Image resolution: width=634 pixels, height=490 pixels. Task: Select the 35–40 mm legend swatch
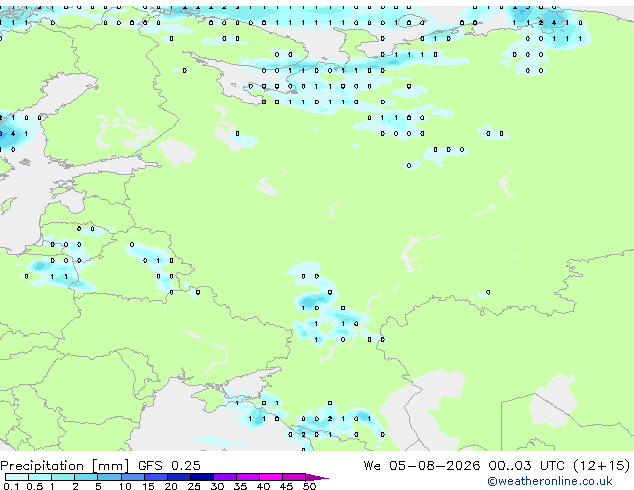click(x=248, y=477)
